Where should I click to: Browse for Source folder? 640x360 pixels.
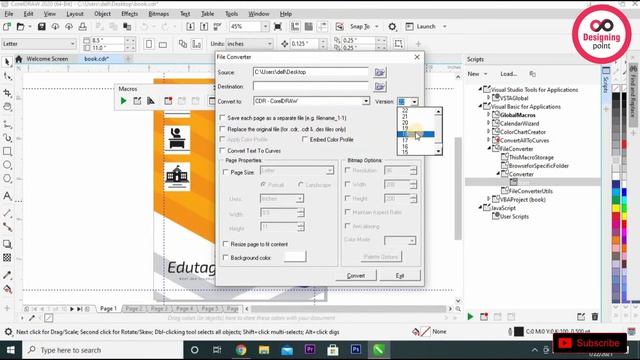380,72
